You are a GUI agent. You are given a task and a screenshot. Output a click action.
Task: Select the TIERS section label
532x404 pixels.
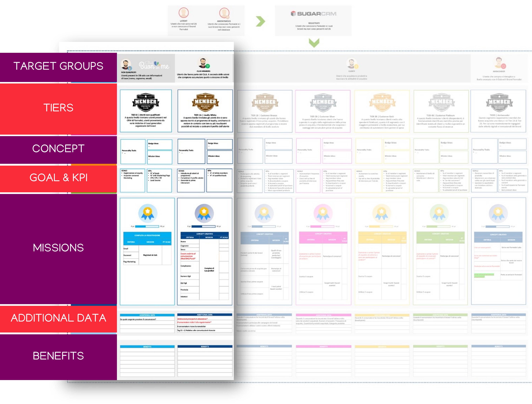click(x=58, y=107)
